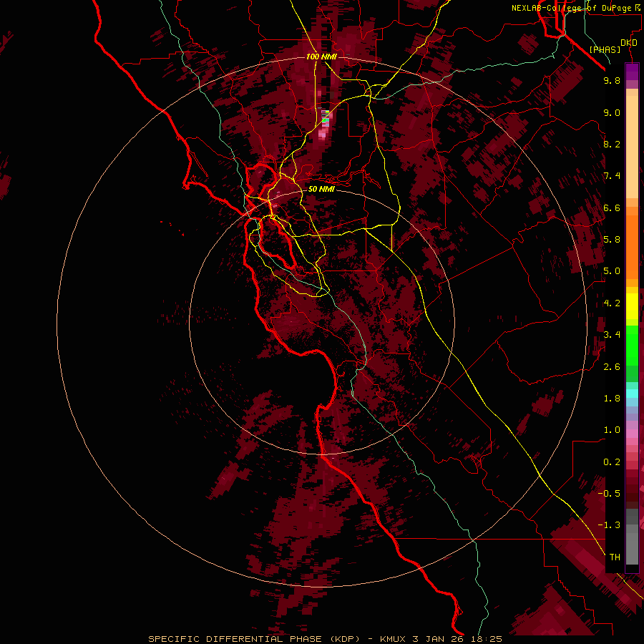Click the Specific Differential Phase KMUX caption
This screenshot has height=644, width=644.
click(325, 639)
